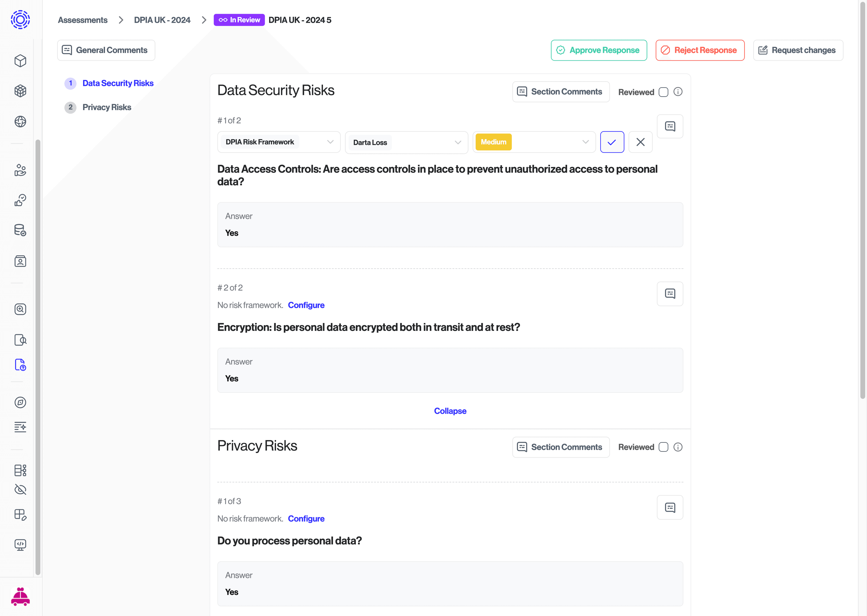Open the magnifier search icon in the sidebar

point(20,309)
